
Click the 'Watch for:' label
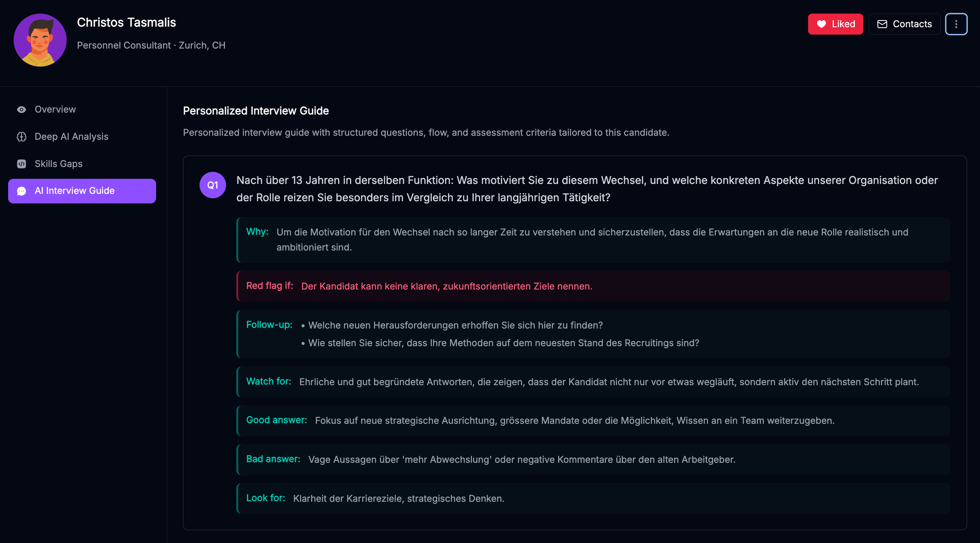(x=269, y=381)
